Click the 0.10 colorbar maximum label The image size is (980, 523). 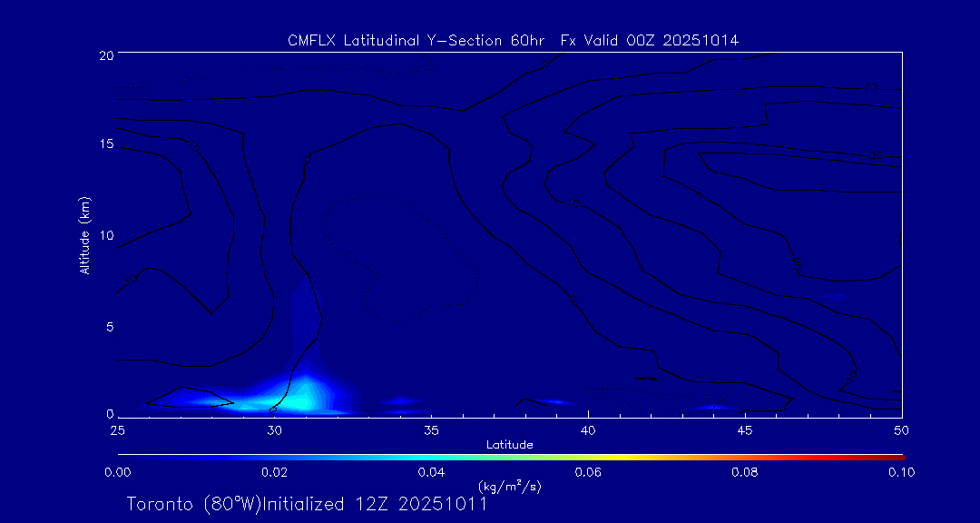[901, 472]
